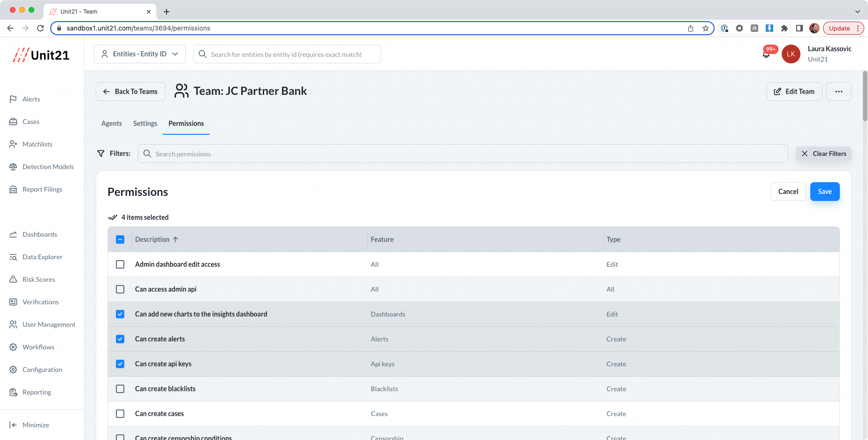This screenshot has height=440, width=868.
Task: Click Back To Teams
Action: (130, 92)
